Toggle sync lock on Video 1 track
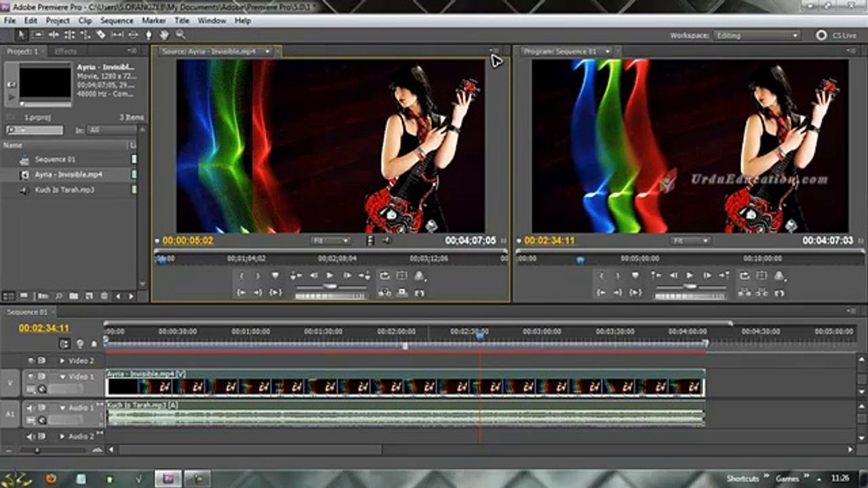 (41, 376)
